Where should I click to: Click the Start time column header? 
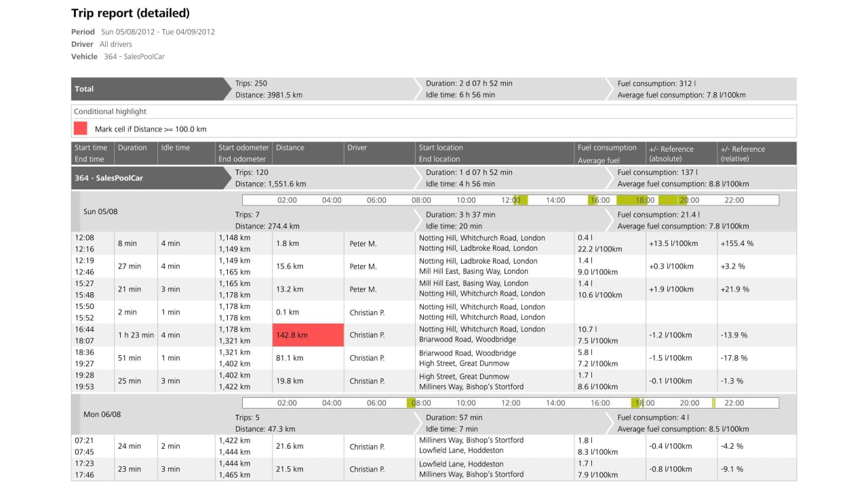click(91, 148)
